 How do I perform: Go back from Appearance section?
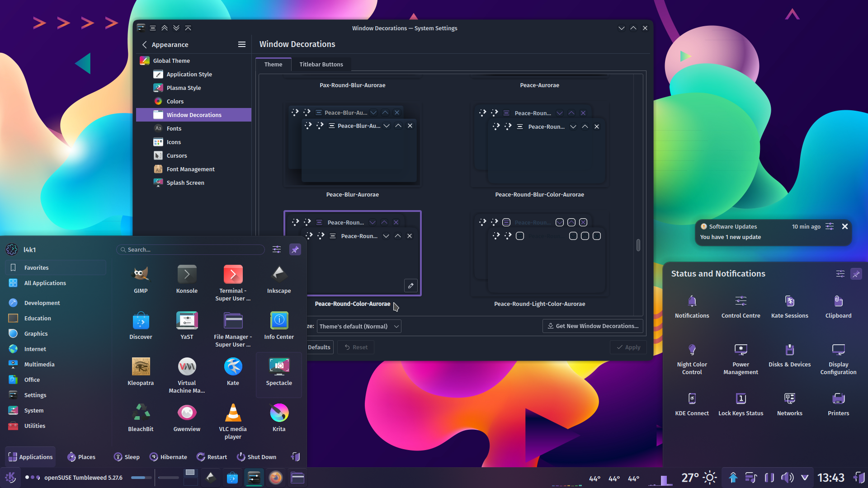144,44
